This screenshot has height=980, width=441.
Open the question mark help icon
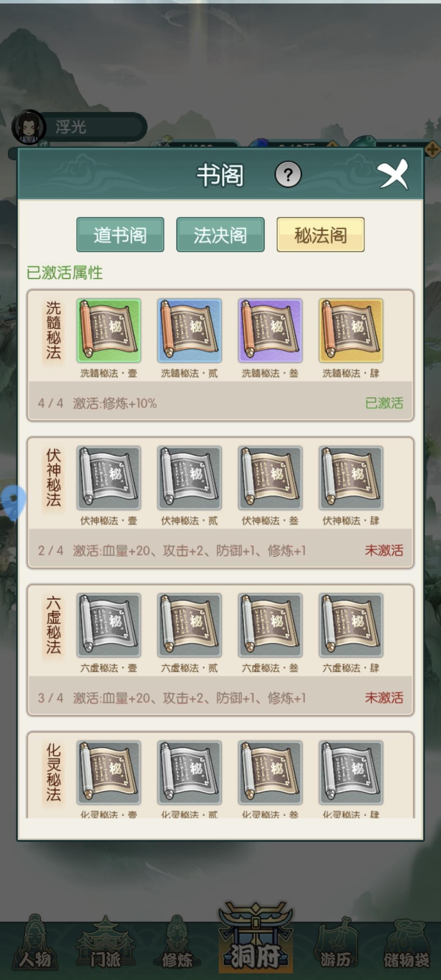288,175
